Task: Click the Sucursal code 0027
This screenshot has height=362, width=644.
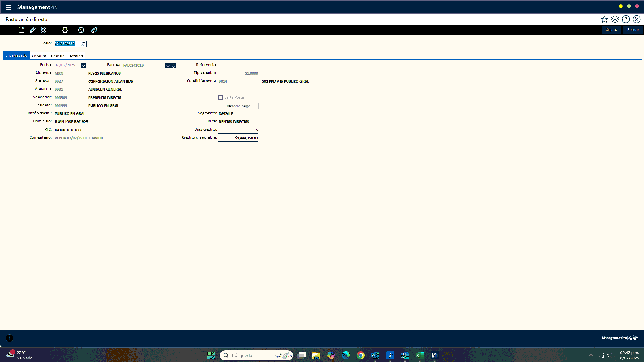Action: pyautogui.click(x=59, y=81)
